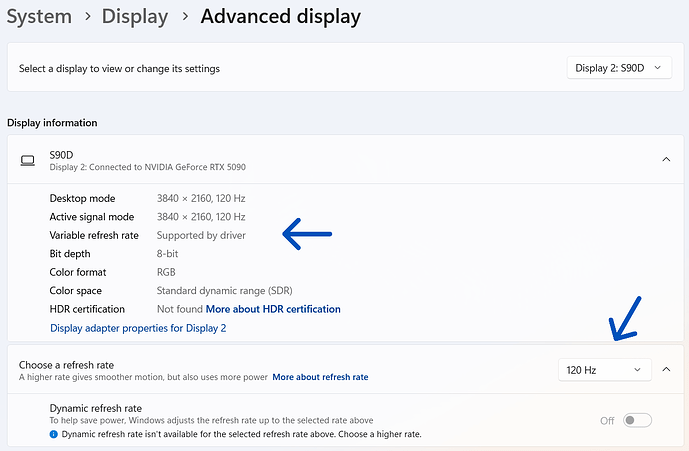689x451 pixels.
Task: Click the Not found HDR status
Action: coord(180,309)
